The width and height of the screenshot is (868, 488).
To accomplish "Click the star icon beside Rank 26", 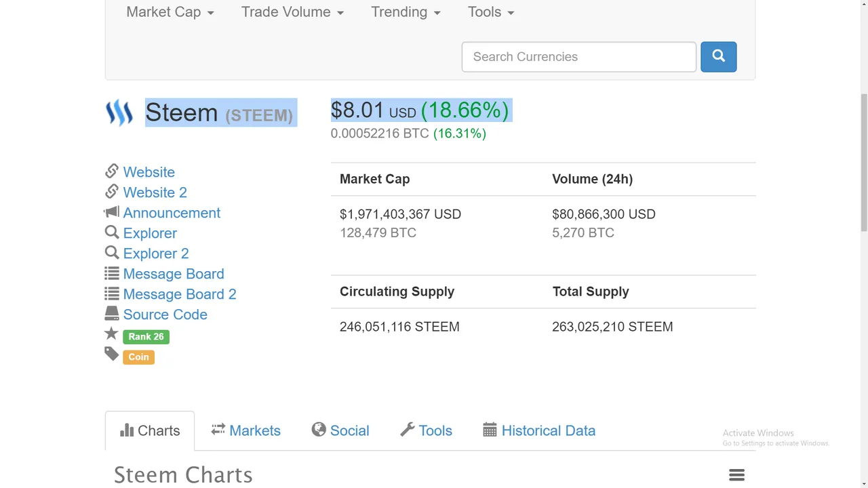I will click(111, 333).
